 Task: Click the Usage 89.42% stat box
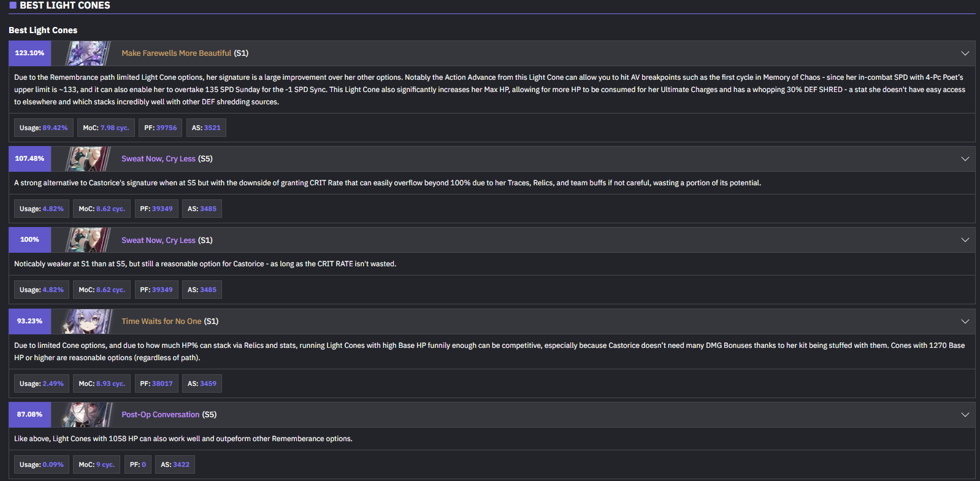point(44,128)
